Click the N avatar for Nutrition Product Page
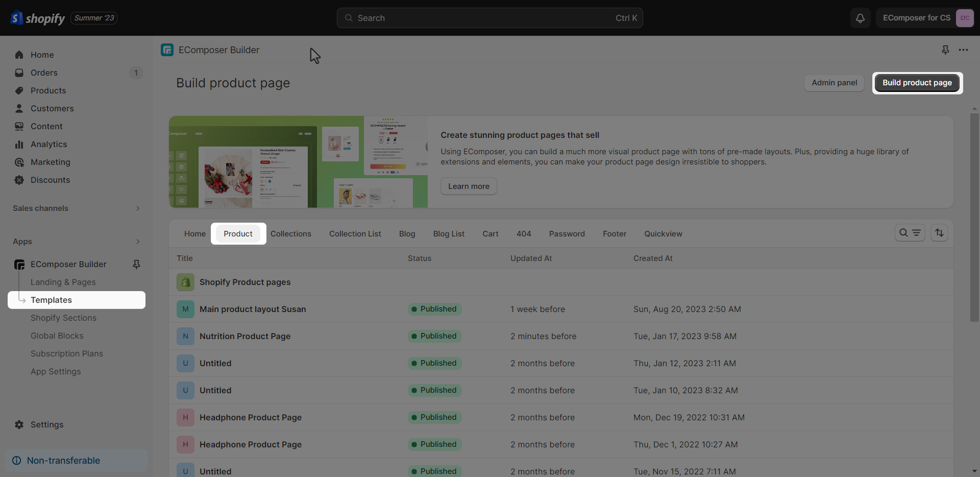980x477 pixels. pyautogui.click(x=185, y=336)
